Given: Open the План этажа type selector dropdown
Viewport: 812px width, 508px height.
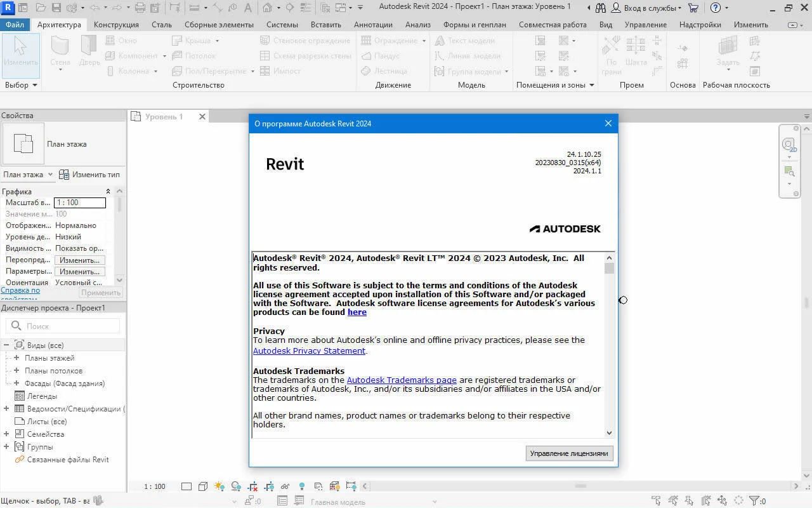Looking at the screenshot, I should coord(27,175).
